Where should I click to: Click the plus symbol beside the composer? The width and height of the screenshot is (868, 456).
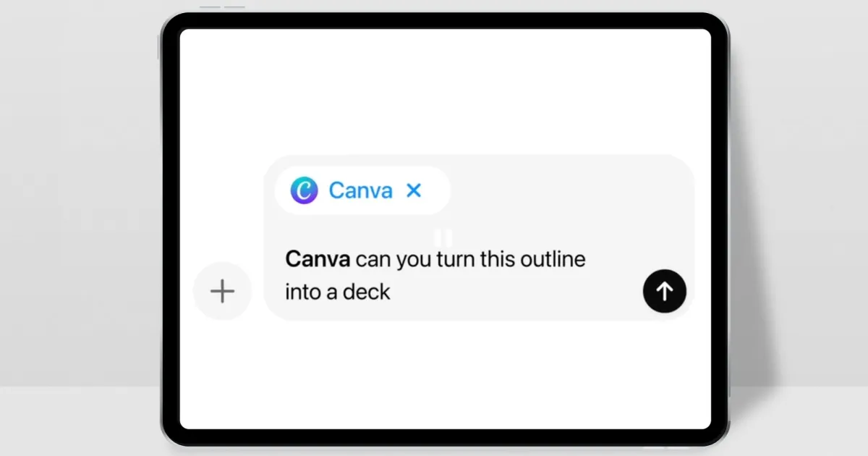click(222, 290)
